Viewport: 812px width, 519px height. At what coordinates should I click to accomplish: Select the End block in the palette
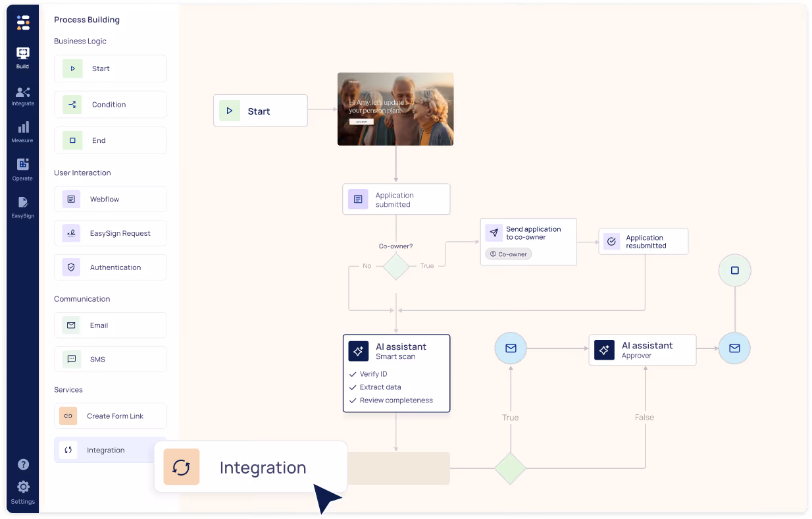coord(111,140)
